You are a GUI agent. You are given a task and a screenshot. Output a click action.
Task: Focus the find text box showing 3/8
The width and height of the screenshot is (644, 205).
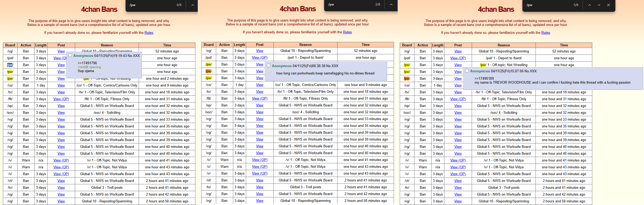point(349,4)
